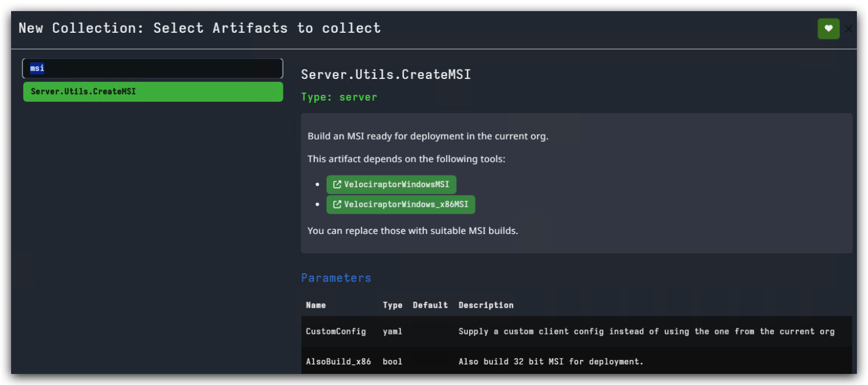868x385 pixels.
Task: Click the CustomConfig parameter name
Action: (336, 332)
